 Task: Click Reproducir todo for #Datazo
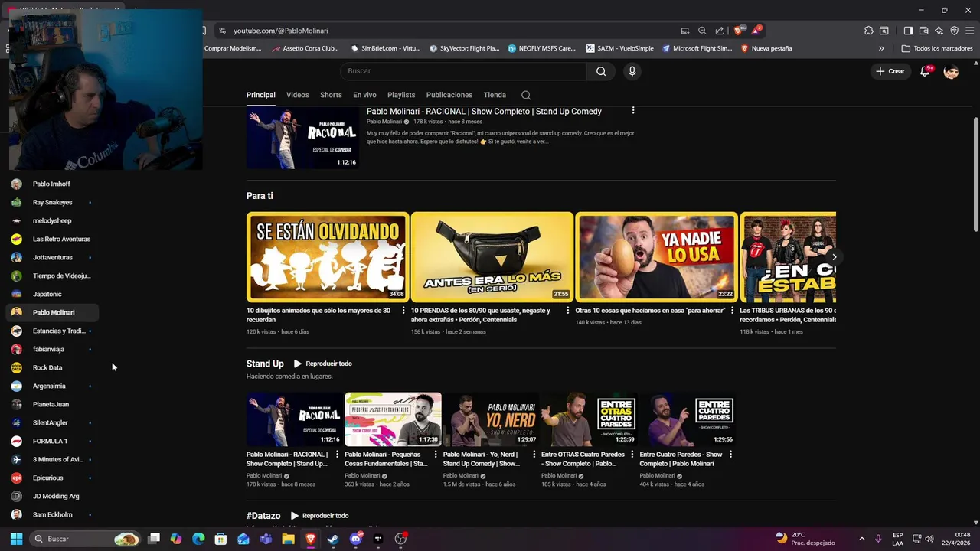point(319,516)
